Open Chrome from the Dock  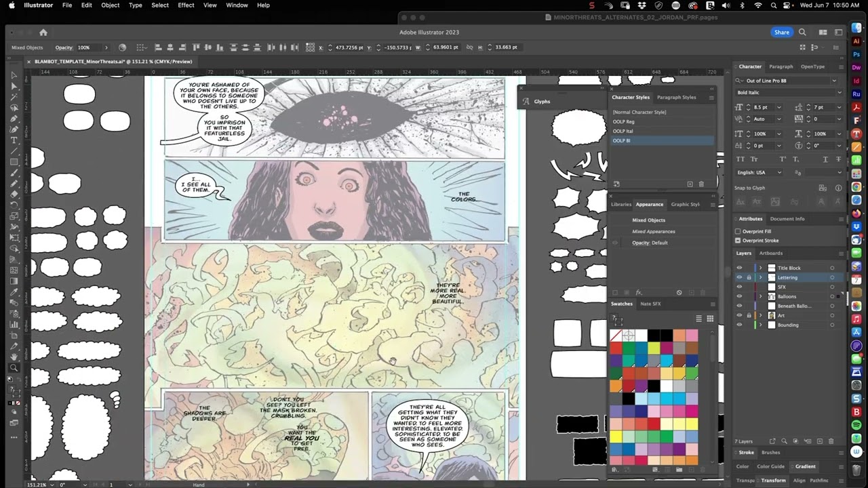[856, 187]
